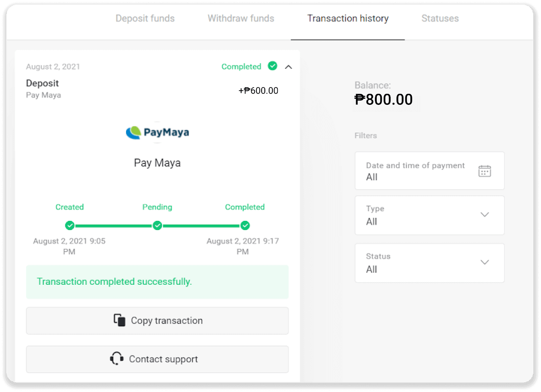This screenshot has height=392, width=541.
Task: Select the Transaction history tab
Action: (x=348, y=18)
